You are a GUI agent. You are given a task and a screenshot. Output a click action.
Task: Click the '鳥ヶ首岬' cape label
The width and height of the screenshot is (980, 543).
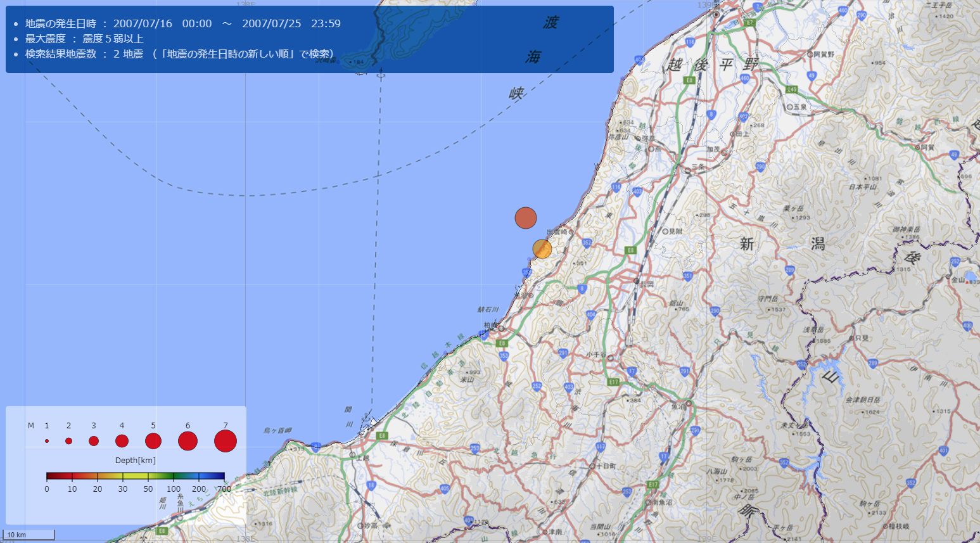coord(277,431)
